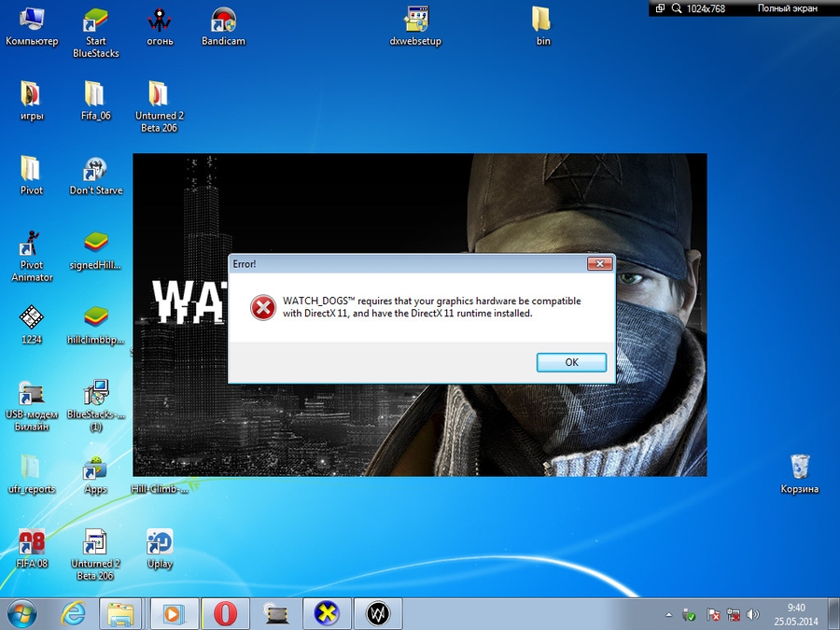Click the 'Полный экран' fullscreen option
Screen dimensions: 840x630
pyautogui.click(x=789, y=8)
